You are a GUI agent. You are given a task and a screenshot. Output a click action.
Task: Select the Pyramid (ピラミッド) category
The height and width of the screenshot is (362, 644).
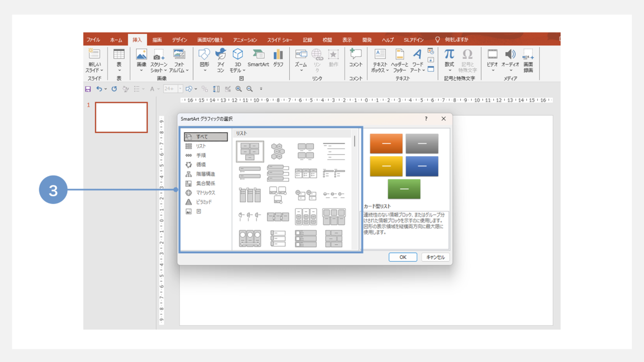coord(206,202)
